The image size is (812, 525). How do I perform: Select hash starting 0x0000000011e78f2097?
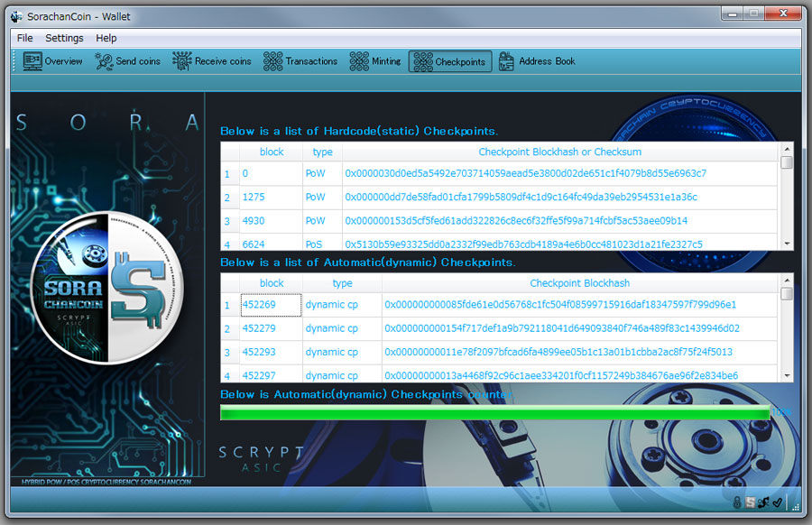tap(579, 353)
